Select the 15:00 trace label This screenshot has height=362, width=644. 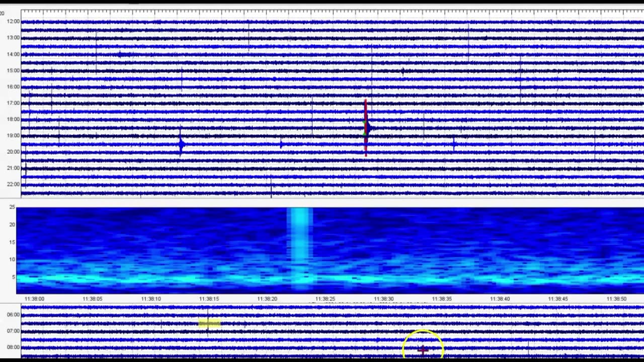click(14, 70)
